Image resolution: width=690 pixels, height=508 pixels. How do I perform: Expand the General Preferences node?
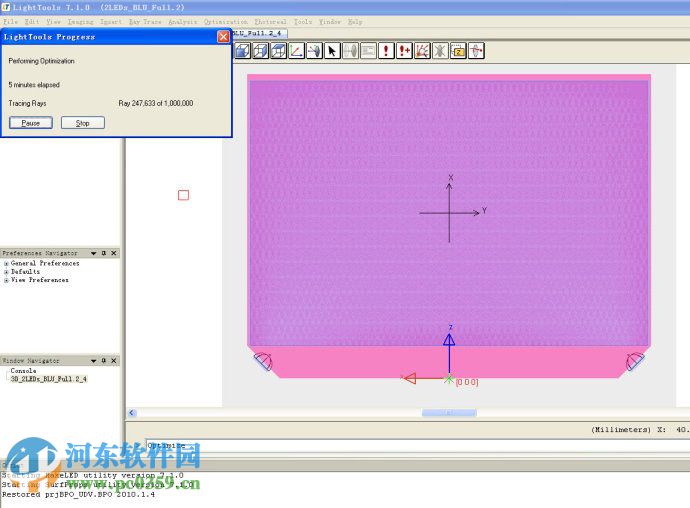6,263
